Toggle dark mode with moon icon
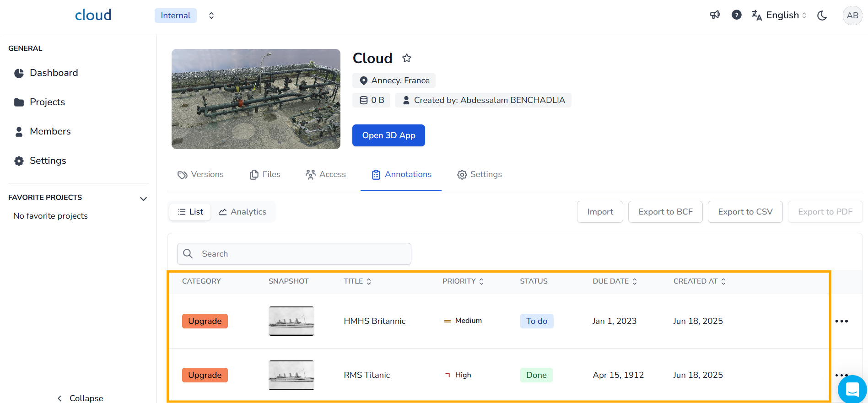 click(822, 16)
